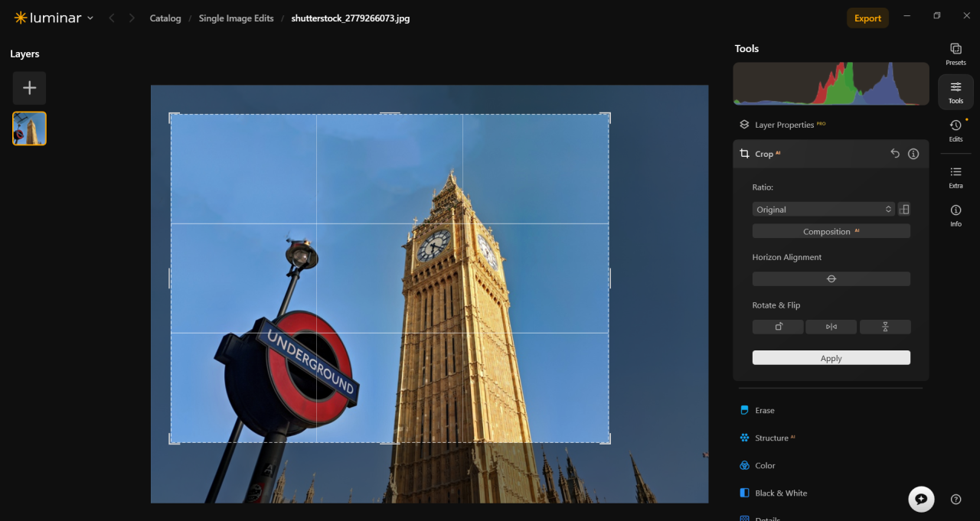The width and height of the screenshot is (980, 521).
Task: Restore down the Luminar window
Action: click(x=937, y=15)
